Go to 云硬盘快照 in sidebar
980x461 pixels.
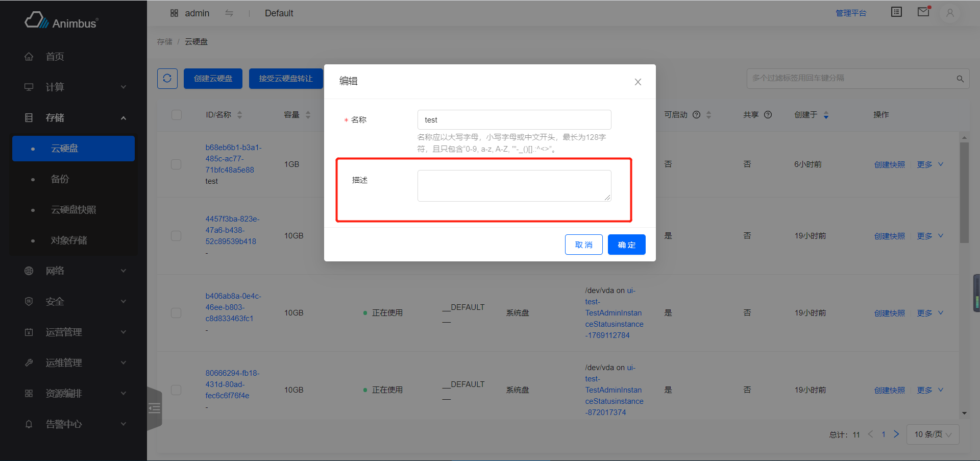[73, 210]
